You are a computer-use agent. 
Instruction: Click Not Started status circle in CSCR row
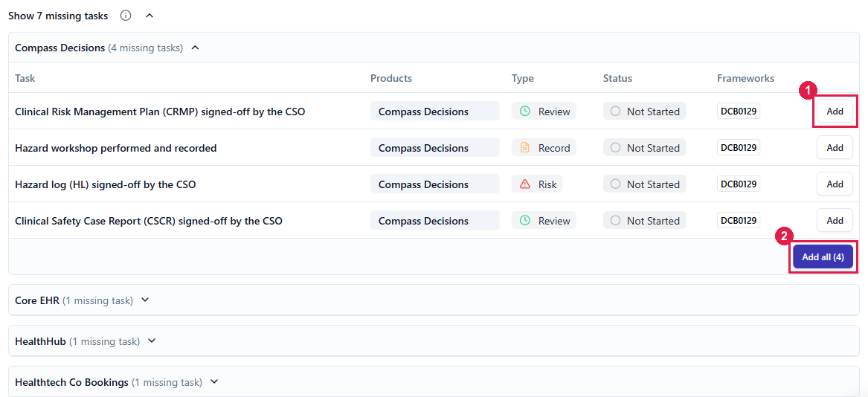[615, 220]
